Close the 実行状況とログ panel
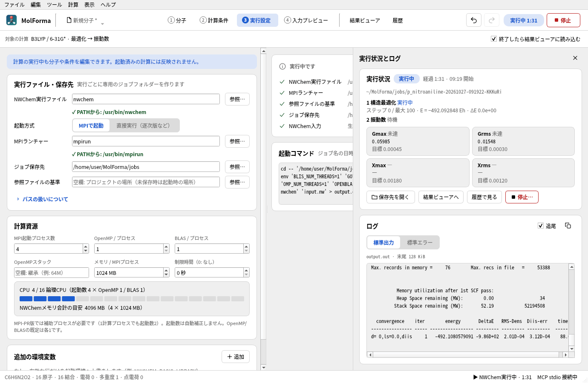Screen dimensions: 588x383 [x=575, y=58]
